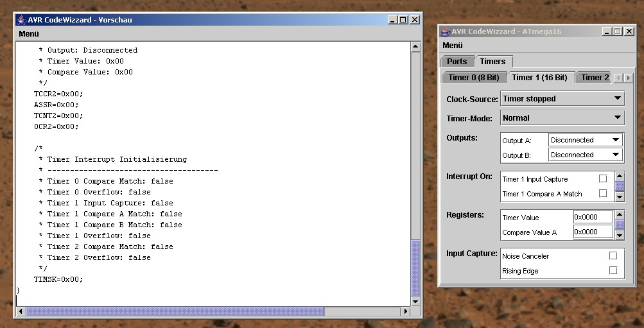The width and height of the screenshot is (644, 328).
Task: Click the Java icon in Vorschau title bar
Action: pos(21,20)
